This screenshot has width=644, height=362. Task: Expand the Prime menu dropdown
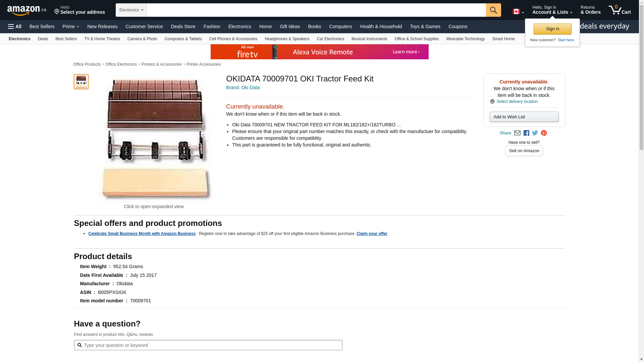(71, 26)
